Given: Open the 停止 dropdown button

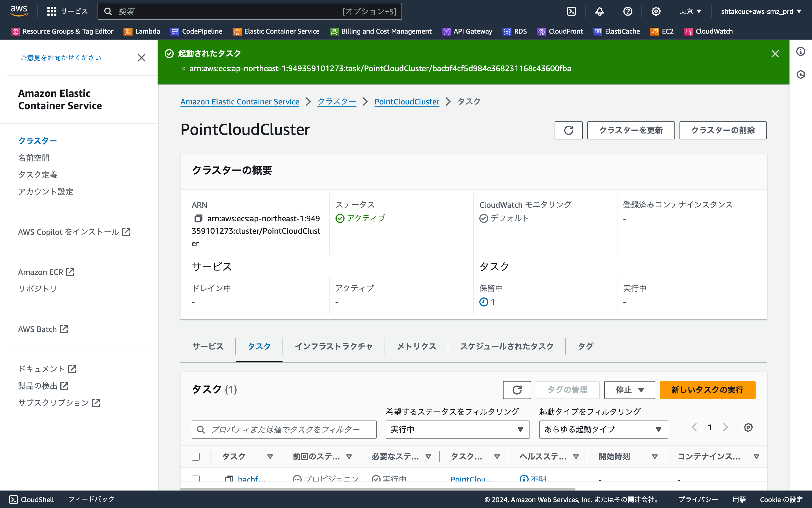Looking at the screenshot, I should click(630, 390).
